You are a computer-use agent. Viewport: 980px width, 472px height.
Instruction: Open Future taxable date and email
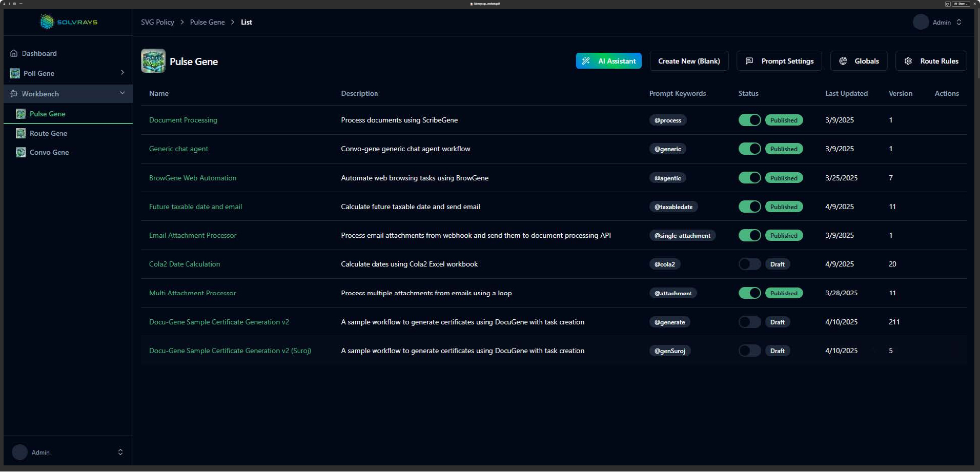tap(195, 207)
